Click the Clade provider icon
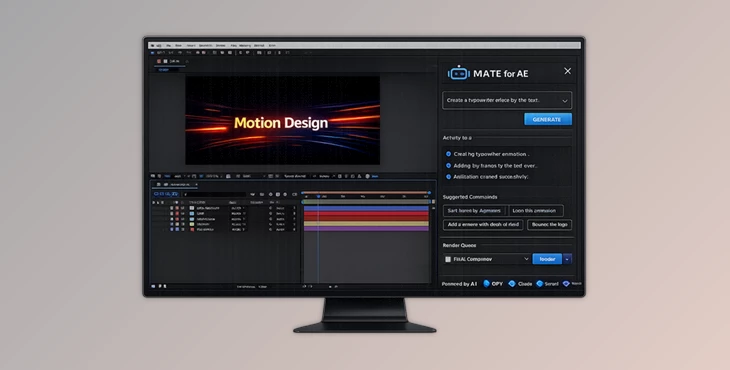Viewport: 730px width, 370px height. point(512,283)
